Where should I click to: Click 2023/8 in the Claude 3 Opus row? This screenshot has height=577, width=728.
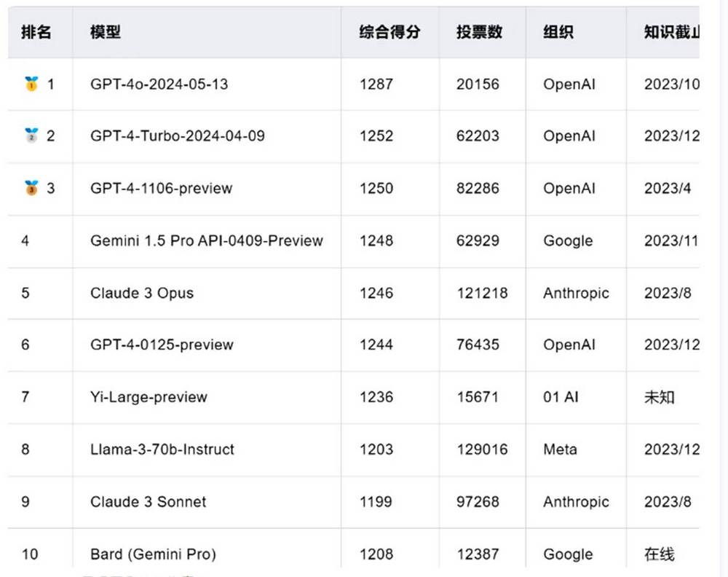(668, 293)
